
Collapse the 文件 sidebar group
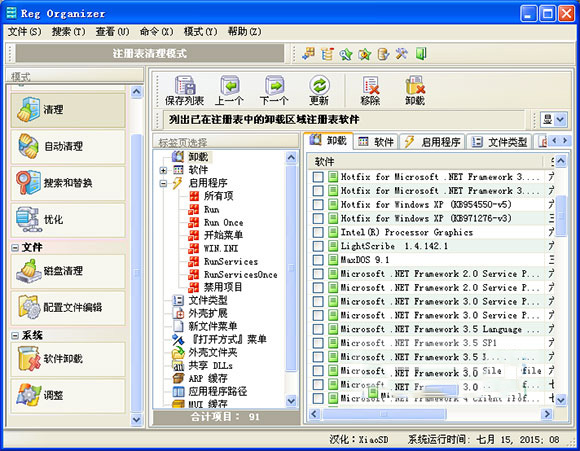(x=15, y=248)
